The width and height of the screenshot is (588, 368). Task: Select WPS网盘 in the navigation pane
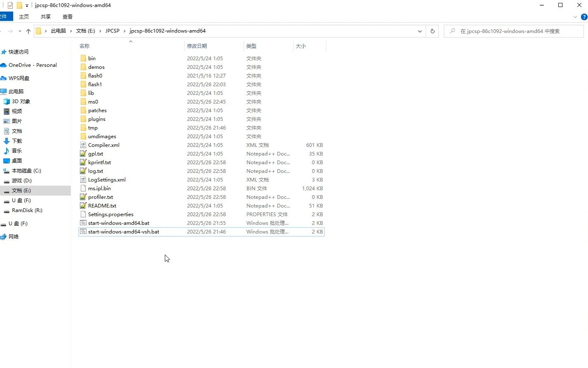[x=19, y=78]
